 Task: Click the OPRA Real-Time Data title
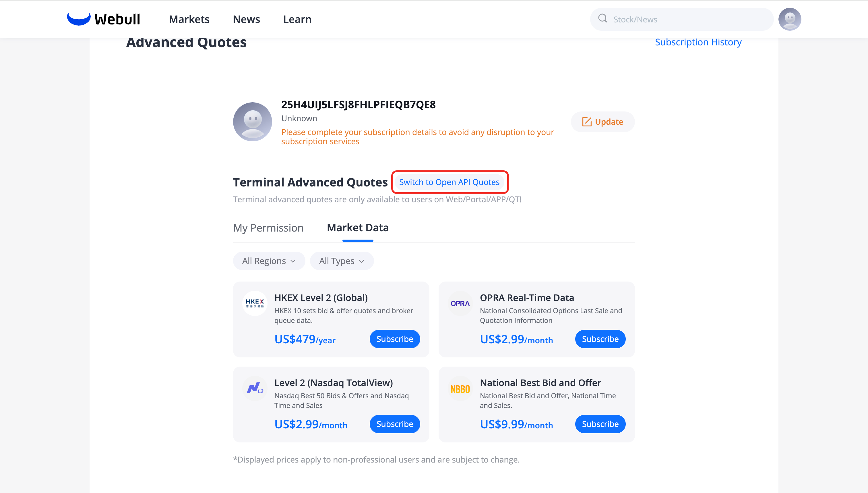527,298
